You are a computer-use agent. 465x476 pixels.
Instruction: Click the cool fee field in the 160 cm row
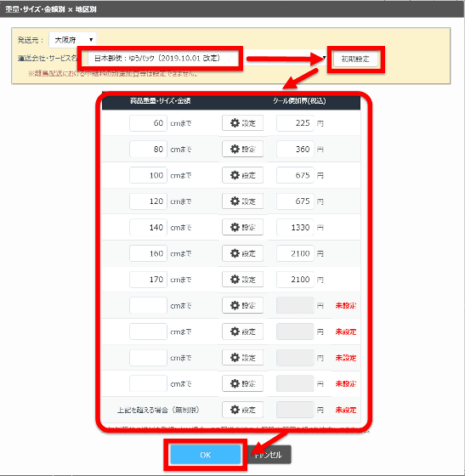[x=295, y=253]
